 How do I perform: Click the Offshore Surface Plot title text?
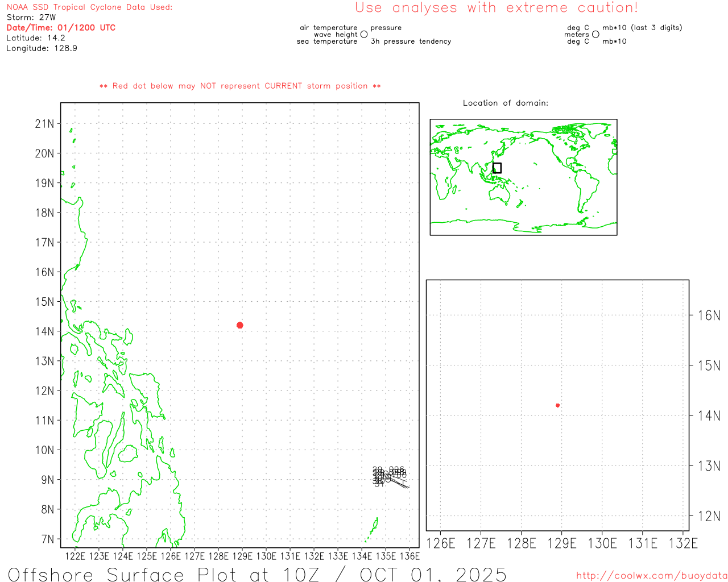click(x=257, y=574)
